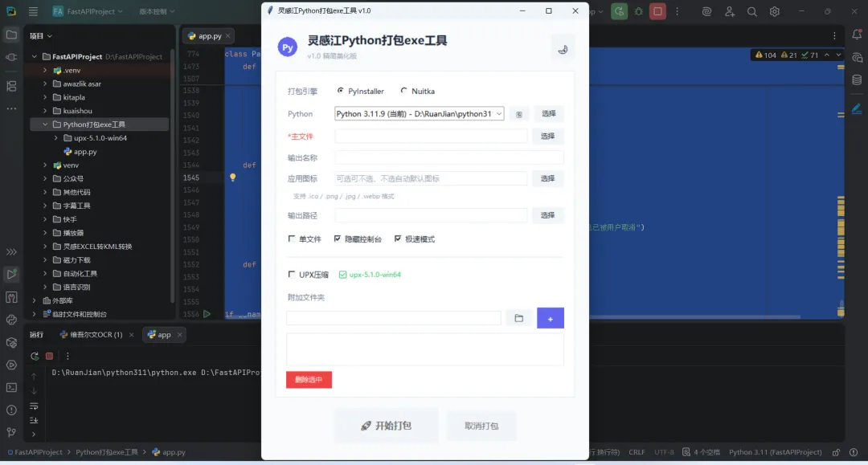Open the Run tool window icon in the left sidebar

pos(11,274)
